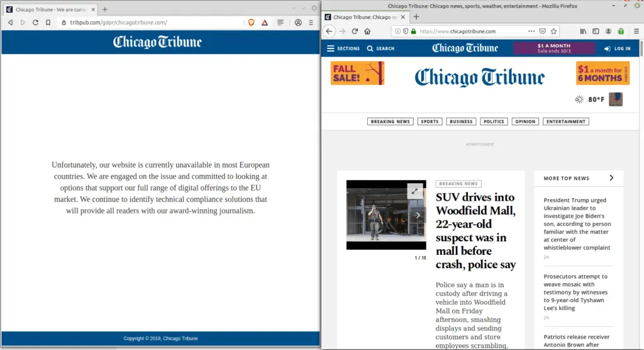Open the Breaking News section
Viewport: 644px width, 350px height.
point(390,121)
